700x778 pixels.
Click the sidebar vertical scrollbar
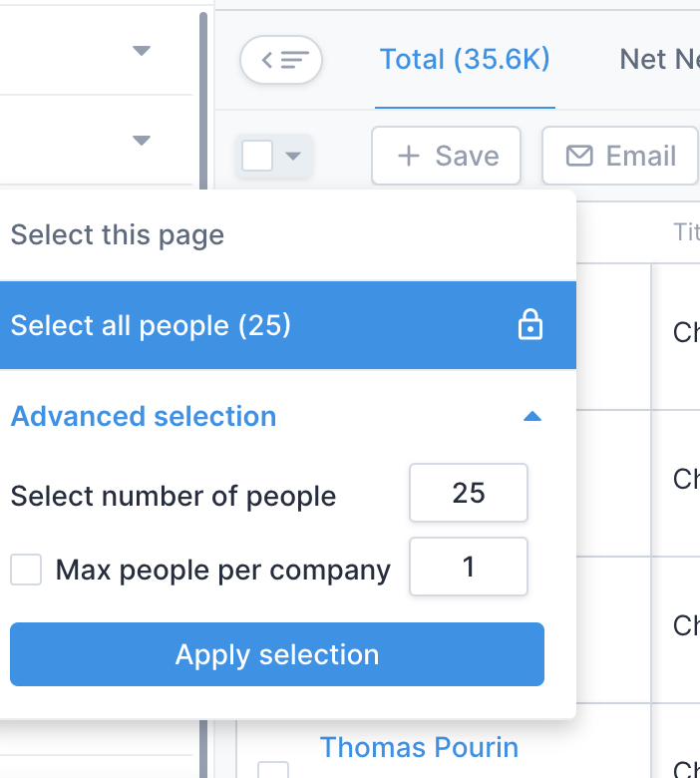(x=203, y=100)
